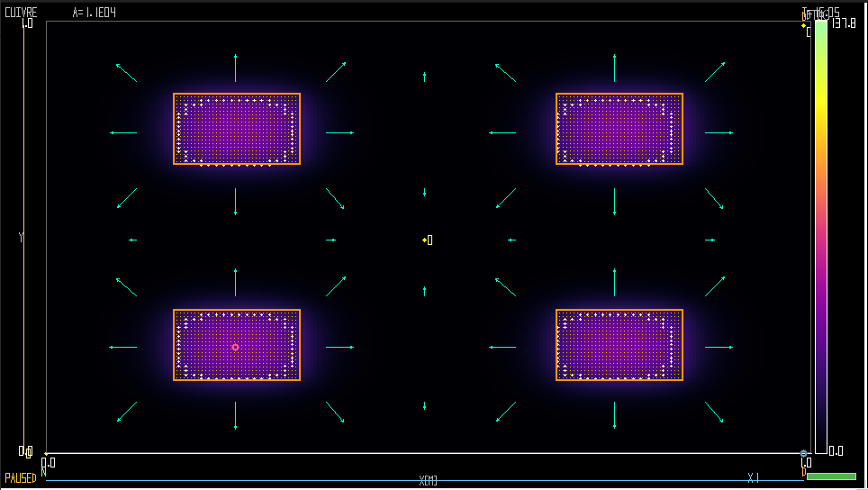This screenshot has height=490, width=868.
Task: Click the X1 label near the bottom right
Action: 754,477
